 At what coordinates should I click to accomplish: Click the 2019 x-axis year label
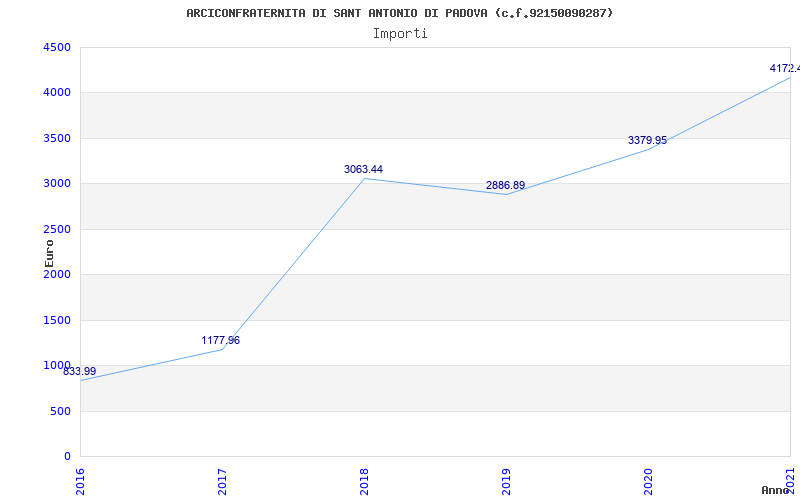click(x=506, y=480)
